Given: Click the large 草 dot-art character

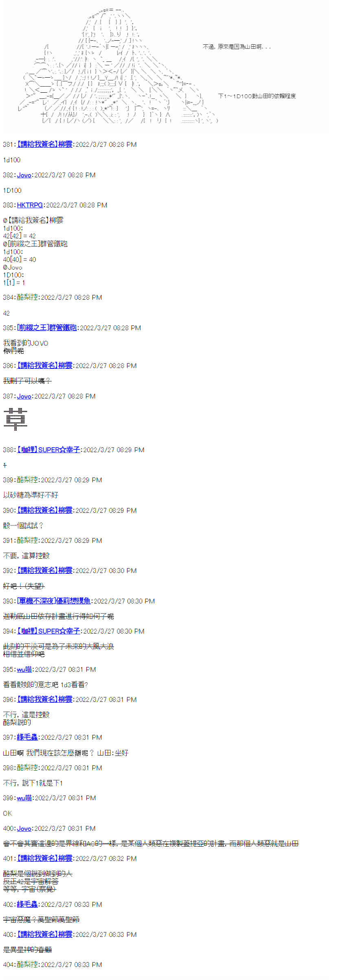Looking at the screenshot, I should pyautogui.click(x=15, y=419).
